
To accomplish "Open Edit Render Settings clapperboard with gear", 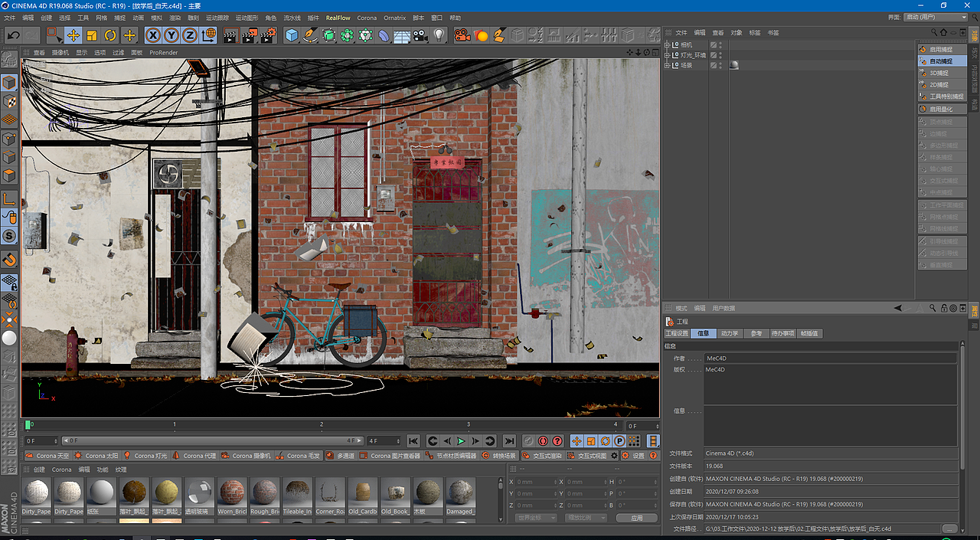I will tap(267, 35).
